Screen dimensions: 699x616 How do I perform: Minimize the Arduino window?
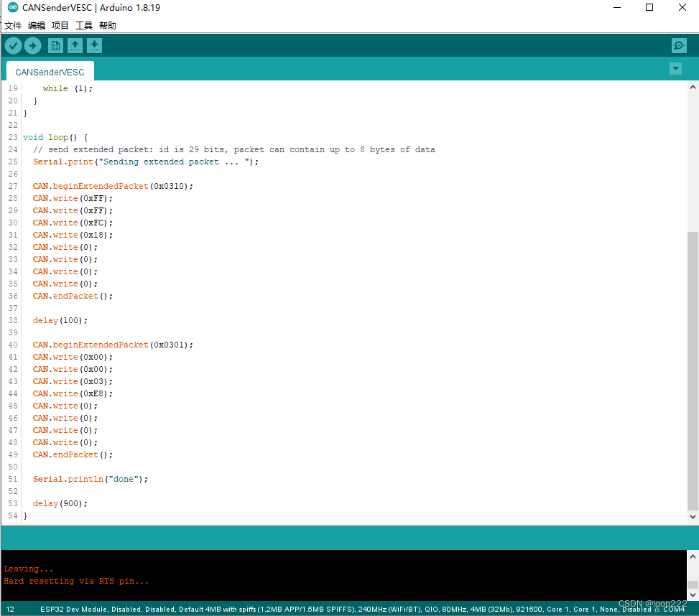tap(617, 8)
